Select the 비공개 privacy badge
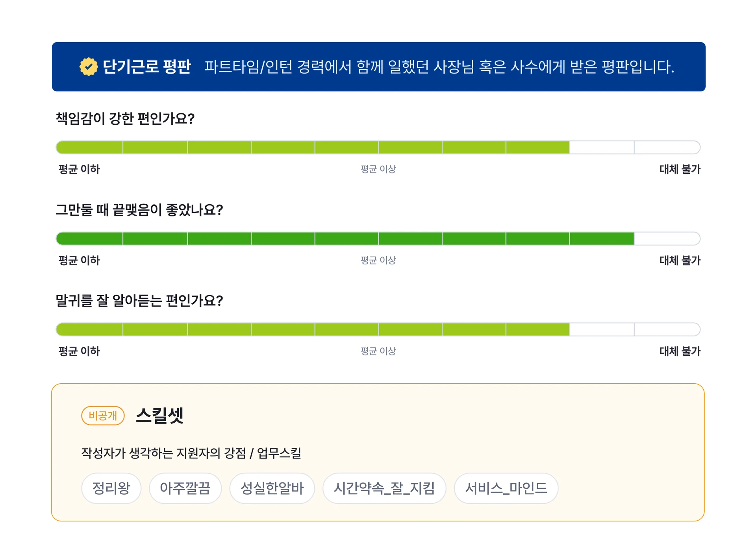The height and width of the screenshot is (558, 756). [x=103, y=415]
